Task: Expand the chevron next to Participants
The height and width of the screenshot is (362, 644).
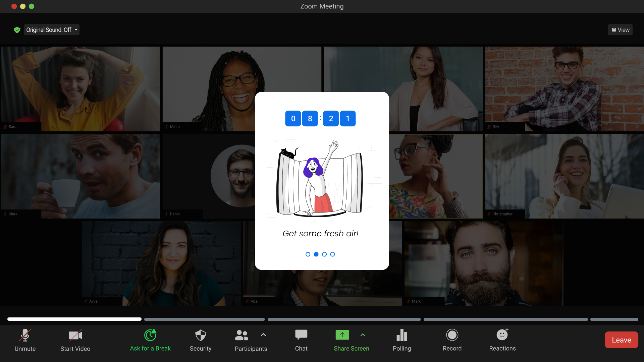Action: coord(263,335)
